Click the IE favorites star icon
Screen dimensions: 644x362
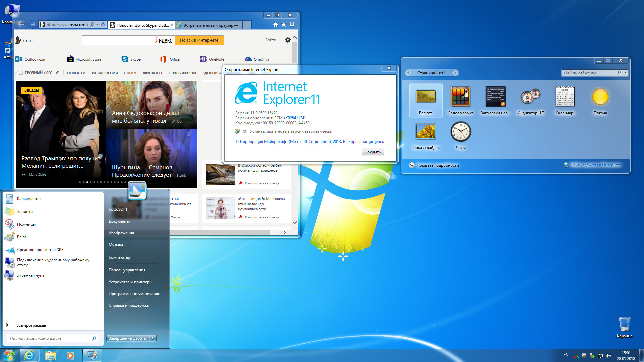coord(284,25)
